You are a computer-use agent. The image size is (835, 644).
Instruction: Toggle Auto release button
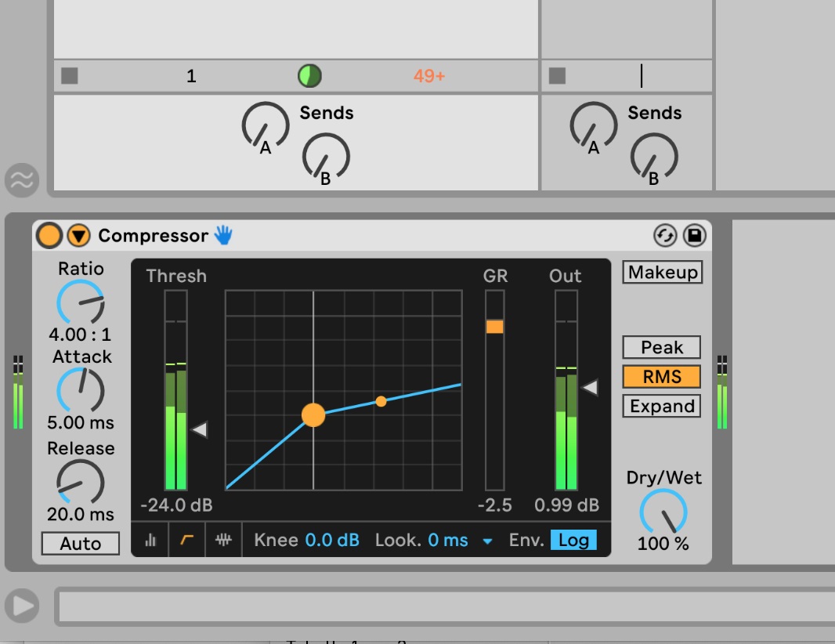(x=81, y=544)
